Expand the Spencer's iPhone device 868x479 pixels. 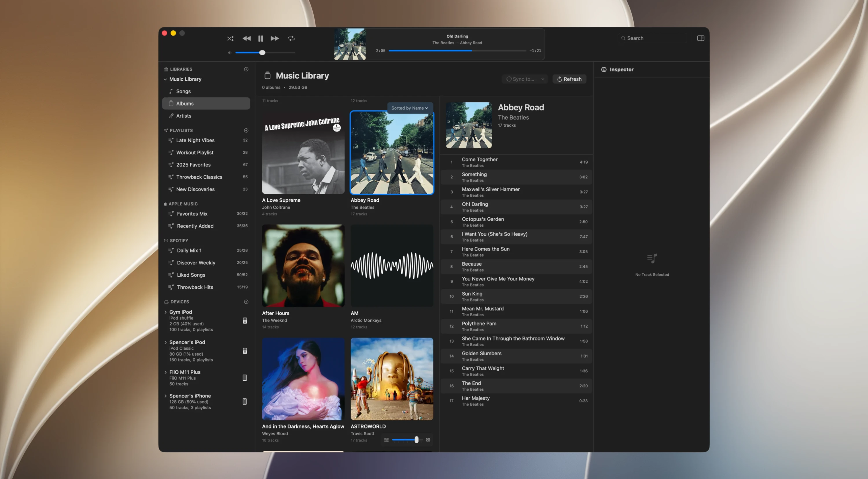[165, 396]
